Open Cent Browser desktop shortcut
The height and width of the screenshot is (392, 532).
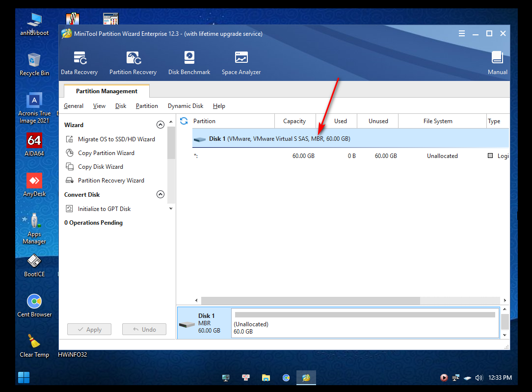point(34,306)
